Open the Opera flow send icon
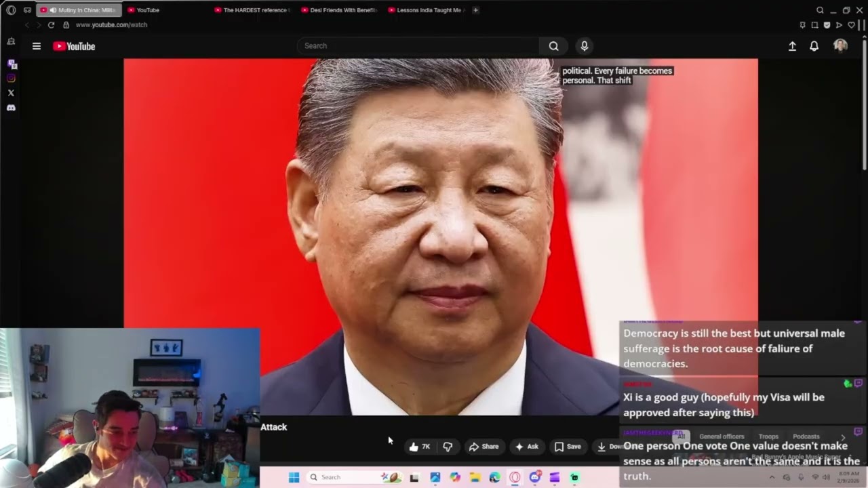Viewport: 868px width, 488px height. 839,25
